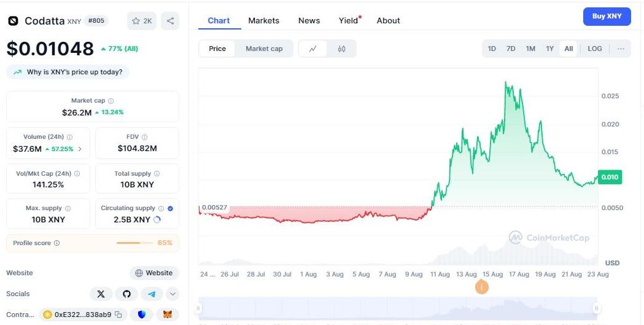Image resolution: width=644 pixels, height=325 pixels.
Task: Select the line chart type icon
Action: coord(313,49)
